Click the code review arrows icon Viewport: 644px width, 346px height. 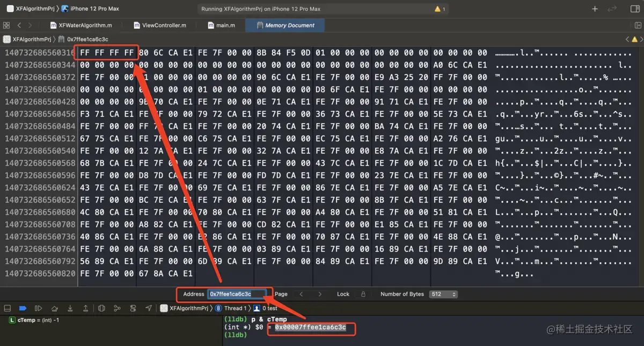612,9
